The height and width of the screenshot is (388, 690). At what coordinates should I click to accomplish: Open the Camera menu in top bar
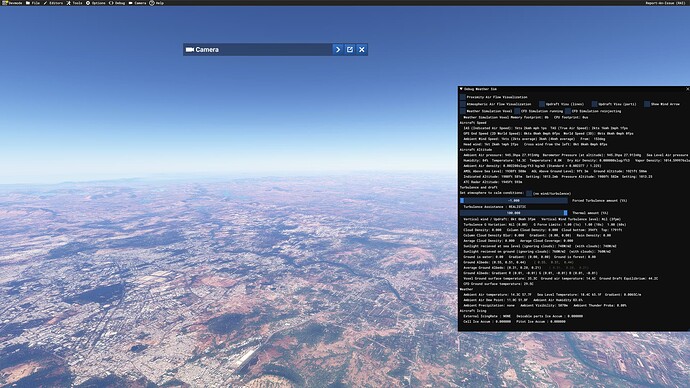tap(137, 3)
